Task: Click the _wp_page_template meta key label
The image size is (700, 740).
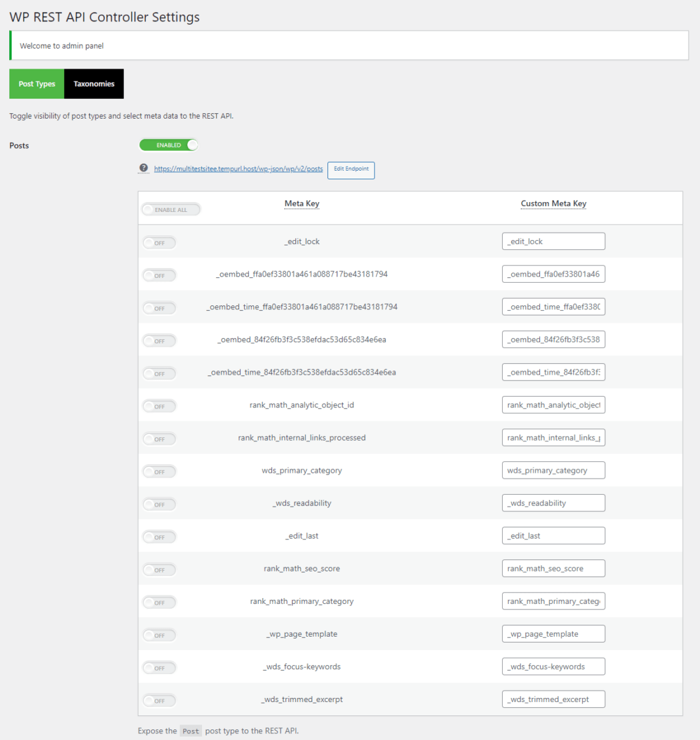Action: coord(302,634)
